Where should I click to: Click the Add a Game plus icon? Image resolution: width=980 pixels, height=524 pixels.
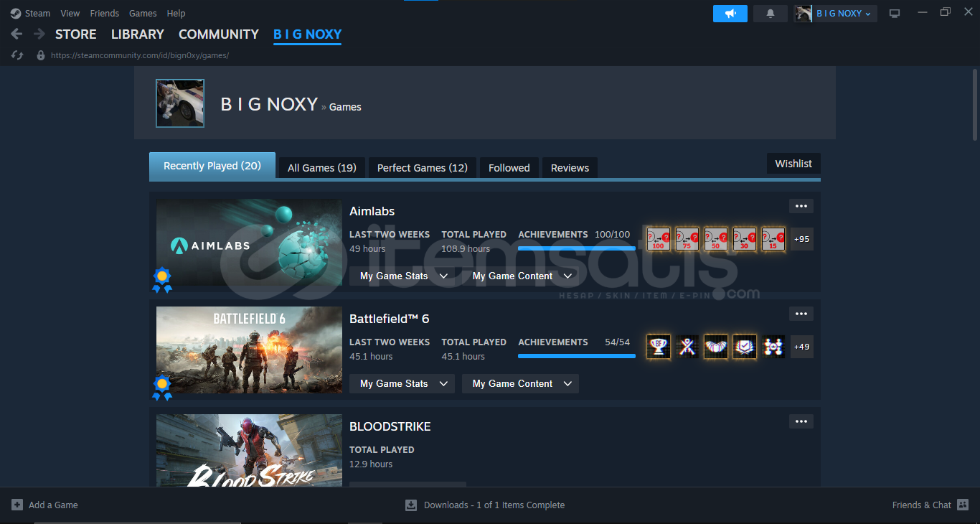coord(17,505)
